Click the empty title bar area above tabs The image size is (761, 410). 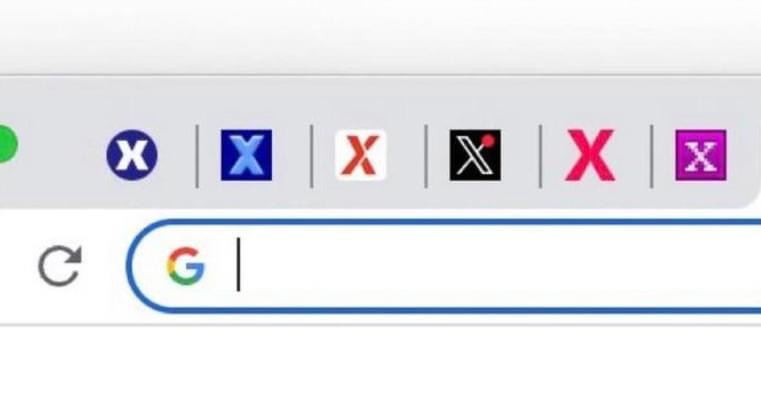point(380,36)
